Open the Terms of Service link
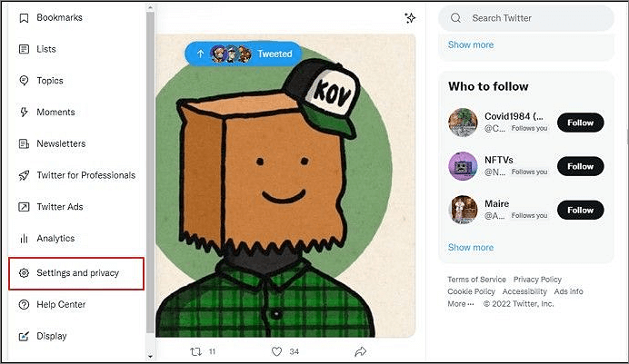 (476, 280)
